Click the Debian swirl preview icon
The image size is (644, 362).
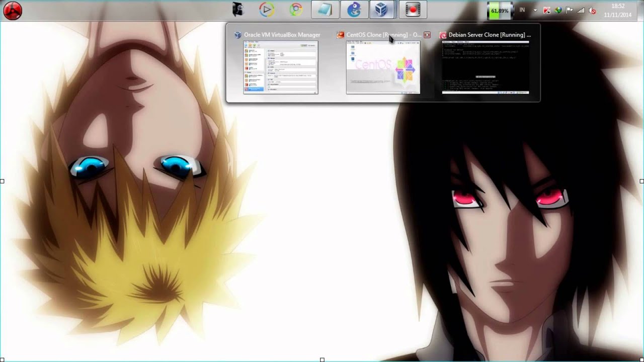click(443, 35)
